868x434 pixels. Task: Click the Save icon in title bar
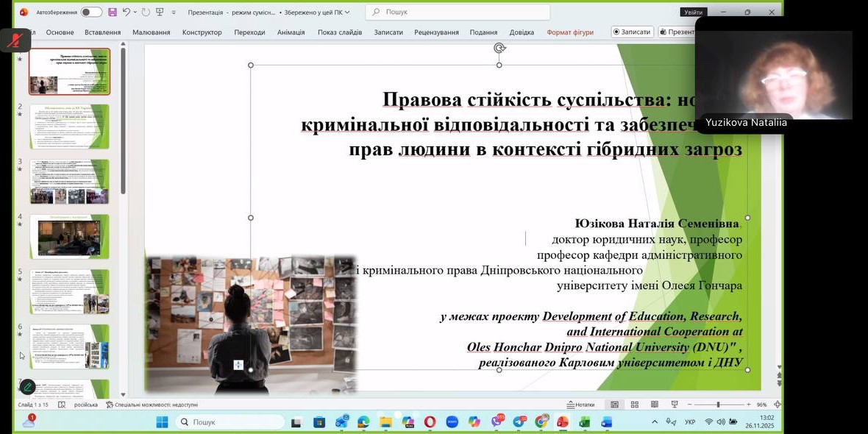coord(113,12)
